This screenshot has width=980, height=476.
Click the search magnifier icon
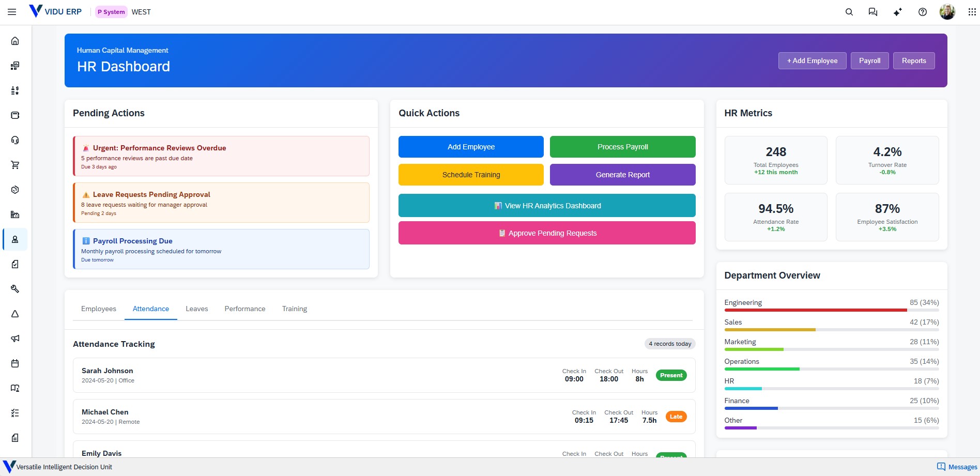pos(849,12)
